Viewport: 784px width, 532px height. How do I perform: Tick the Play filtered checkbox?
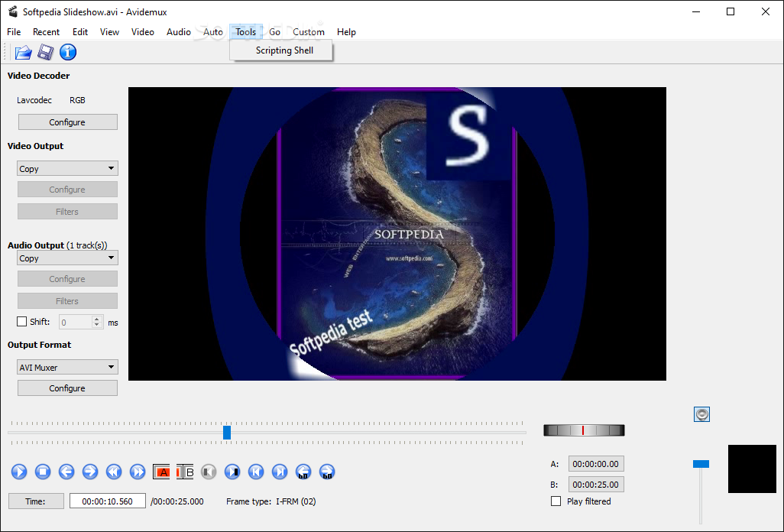[556, 501]
